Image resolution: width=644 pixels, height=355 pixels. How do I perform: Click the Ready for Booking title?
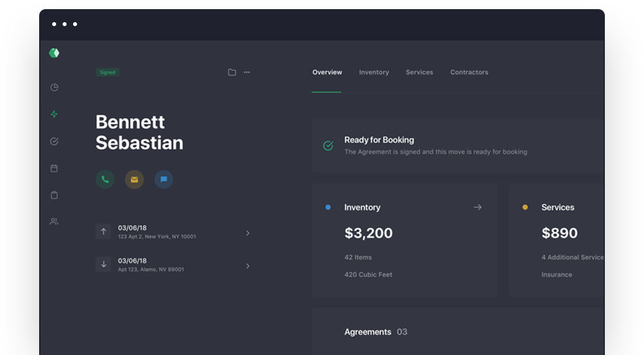point(379,140)
